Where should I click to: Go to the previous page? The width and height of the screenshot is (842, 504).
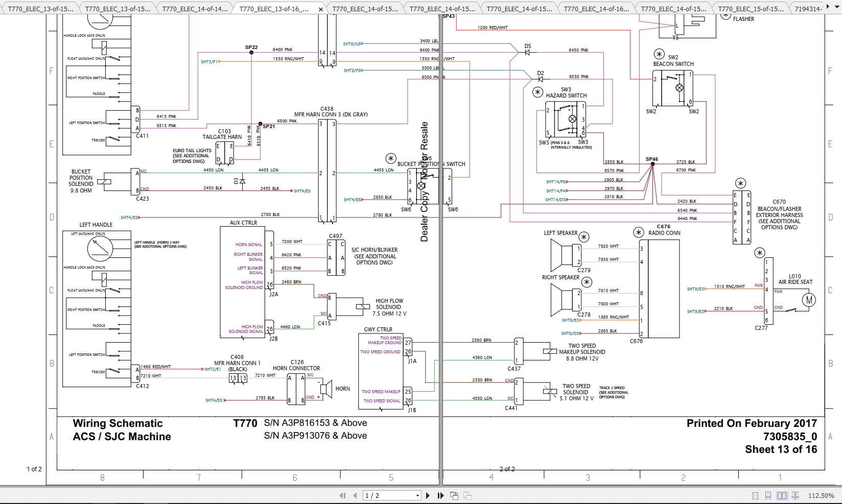[356, 495]
